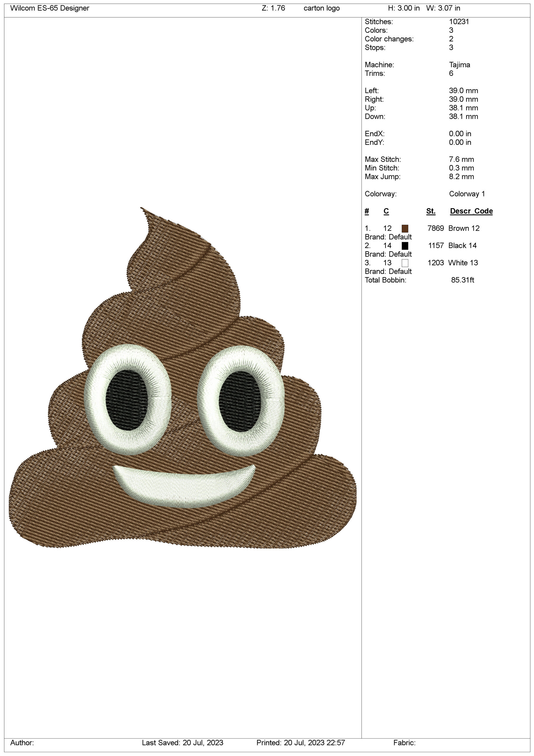Click the black color swatch for thread 14

405,246
